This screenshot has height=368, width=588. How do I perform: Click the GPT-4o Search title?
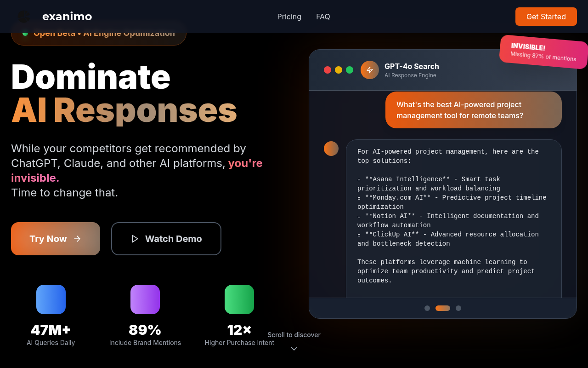point(412,66)
